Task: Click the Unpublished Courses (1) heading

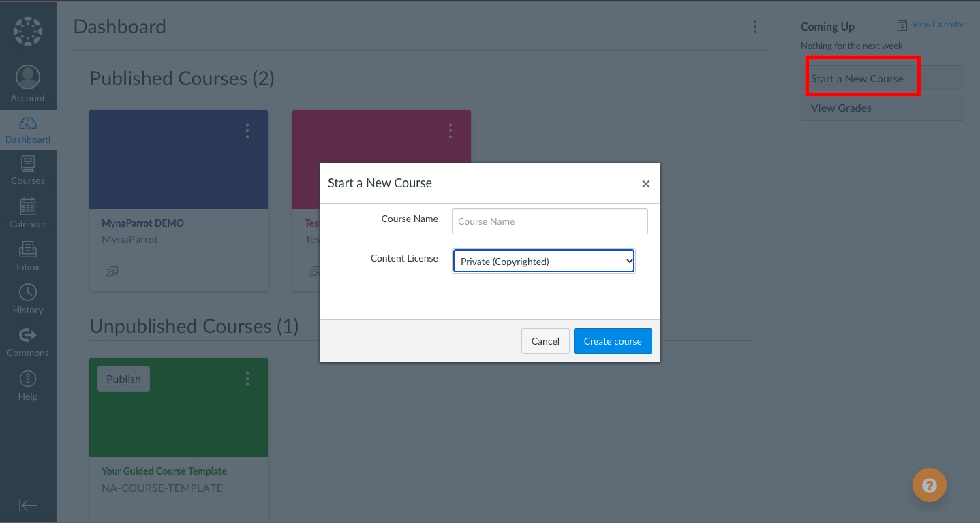Action: (194, 326)
